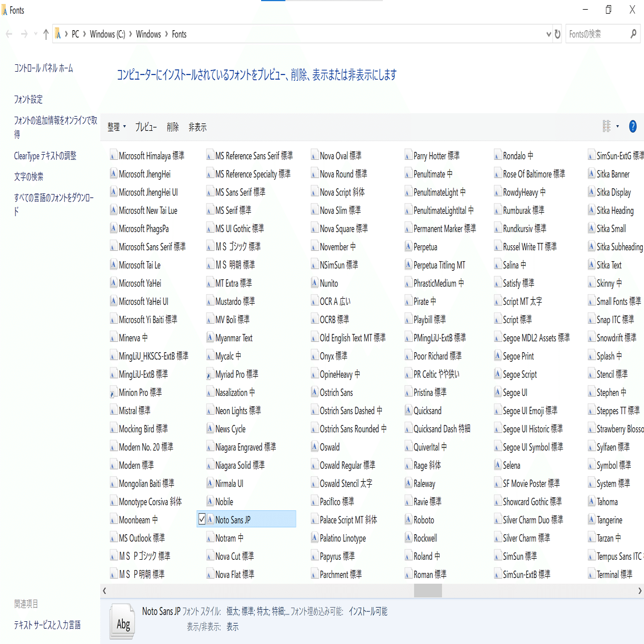
Task: Open the フォント設定 link
Action: pyautogui.click(x=28, y=99)
